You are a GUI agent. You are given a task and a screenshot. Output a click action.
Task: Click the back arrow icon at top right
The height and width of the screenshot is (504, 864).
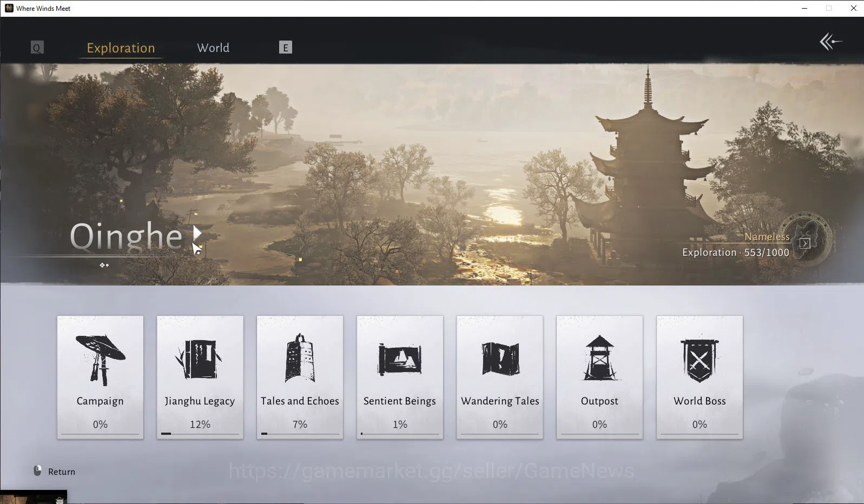pos(830,42)
